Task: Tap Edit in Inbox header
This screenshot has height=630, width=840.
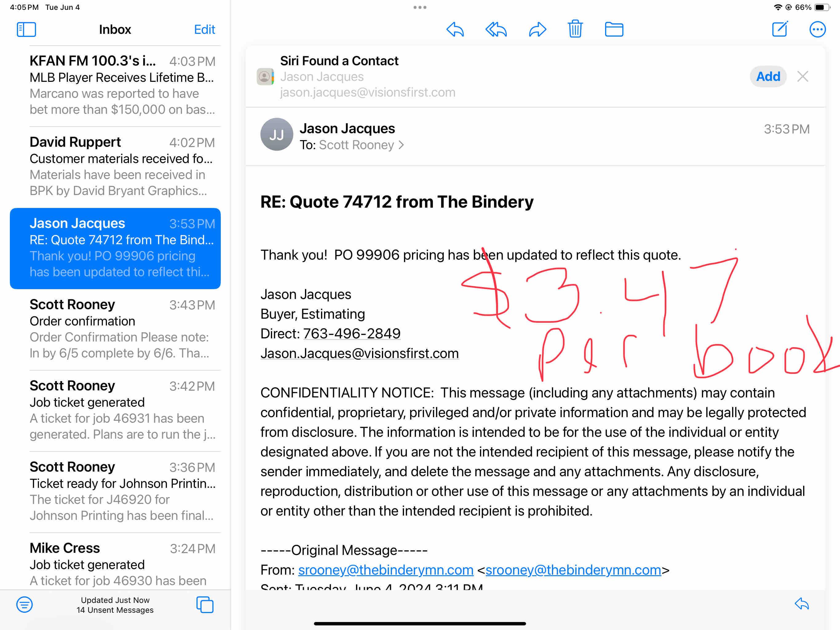Action: tap(204, 29)
